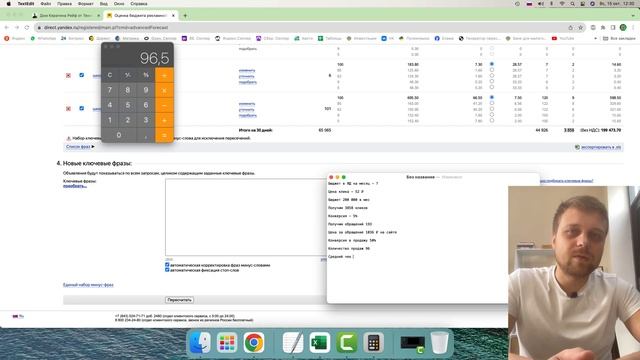Screen dimensions: 640x360
Task: Delete the phrase row showing 101 with red X
Action: (68, 109)
